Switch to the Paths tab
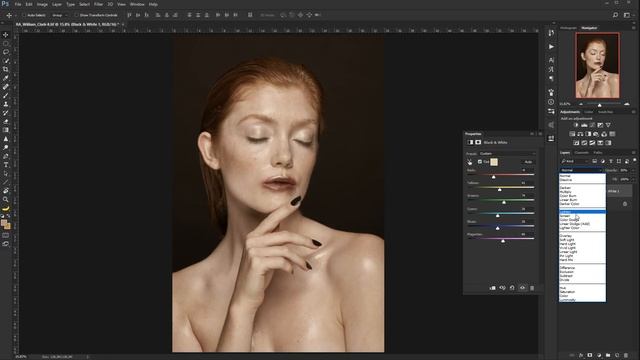The width and height of the screenshot is (640, 360). point(598,153)
